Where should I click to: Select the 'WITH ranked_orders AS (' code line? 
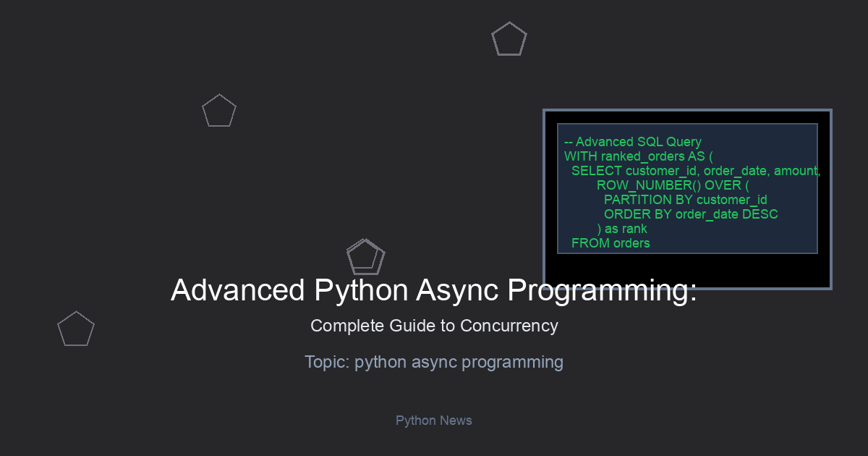[x=639, y=156]
